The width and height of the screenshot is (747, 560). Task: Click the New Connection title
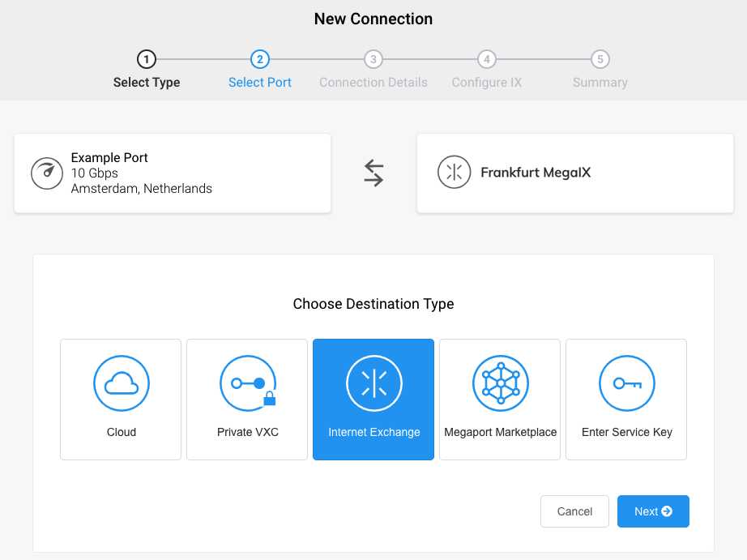tap(373, 19)
